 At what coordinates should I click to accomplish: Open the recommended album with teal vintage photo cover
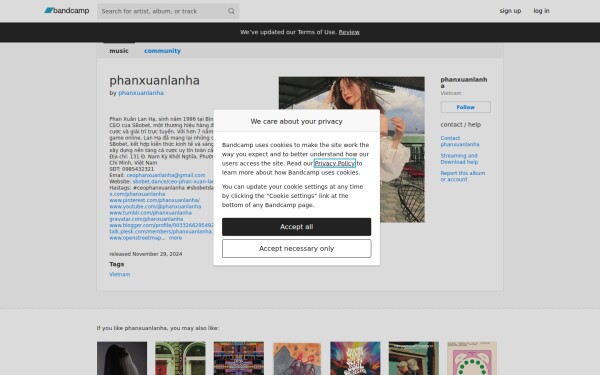coord(414,359)
